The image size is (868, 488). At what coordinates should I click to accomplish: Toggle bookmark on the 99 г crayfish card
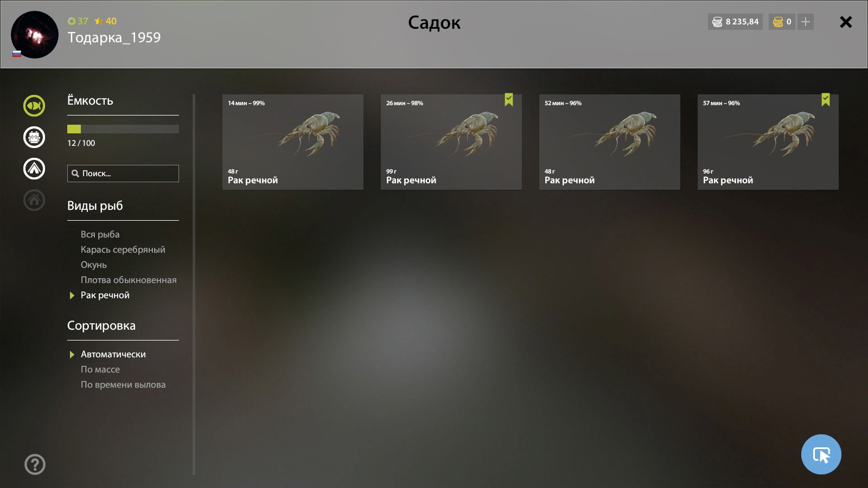509,100
